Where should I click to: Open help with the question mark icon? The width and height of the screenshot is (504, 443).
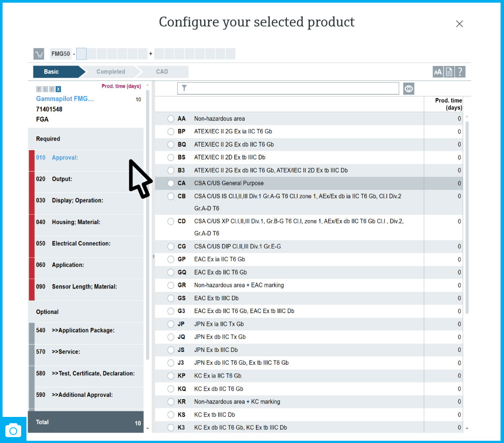pos(460,72)
